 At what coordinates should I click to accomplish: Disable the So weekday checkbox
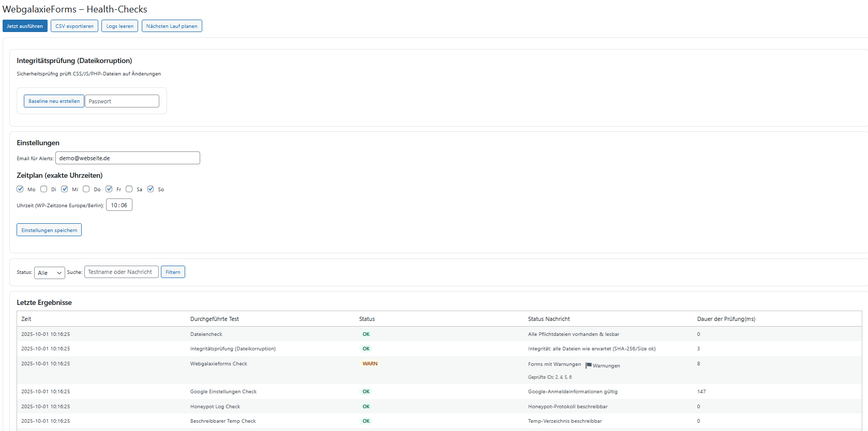point(151,189)
